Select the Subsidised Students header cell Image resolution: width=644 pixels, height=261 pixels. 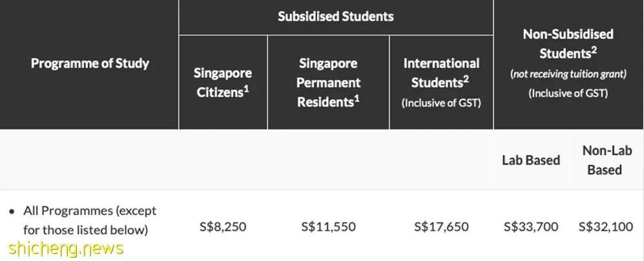[x=336, y=16]
